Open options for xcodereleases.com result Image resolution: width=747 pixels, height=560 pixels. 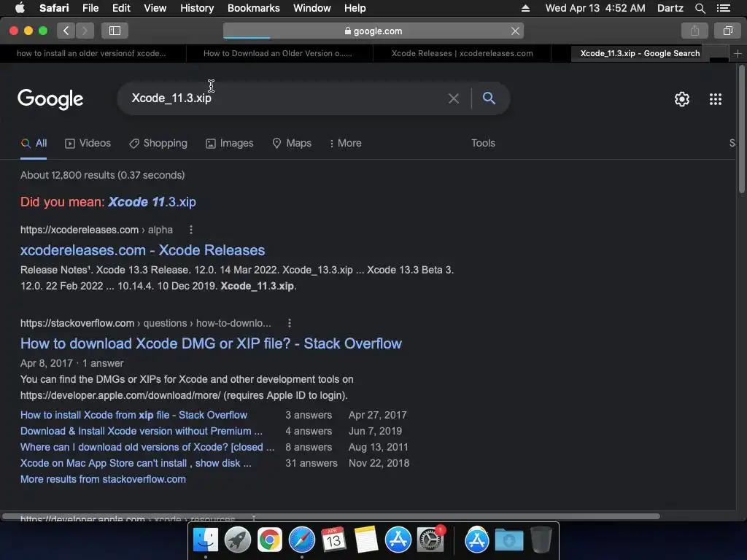click(x=191, y=230)
